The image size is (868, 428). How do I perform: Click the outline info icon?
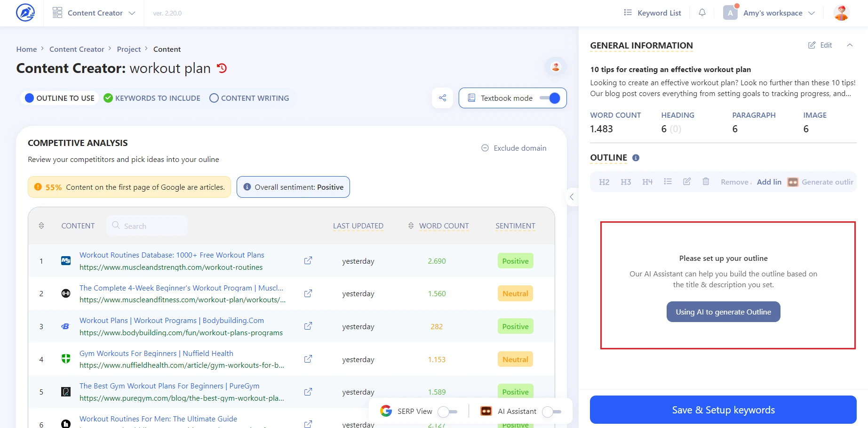[x=636, y=158]
